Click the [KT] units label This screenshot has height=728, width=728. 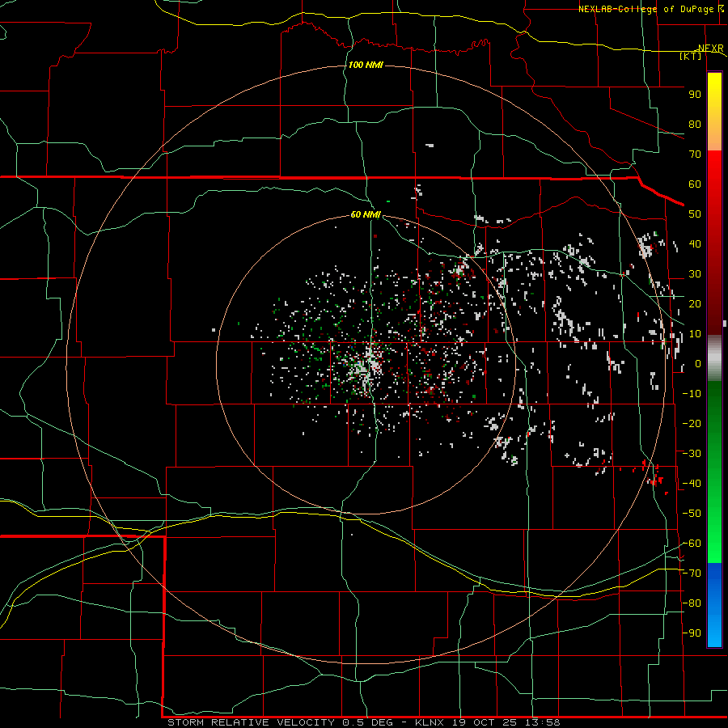(691, 56)
